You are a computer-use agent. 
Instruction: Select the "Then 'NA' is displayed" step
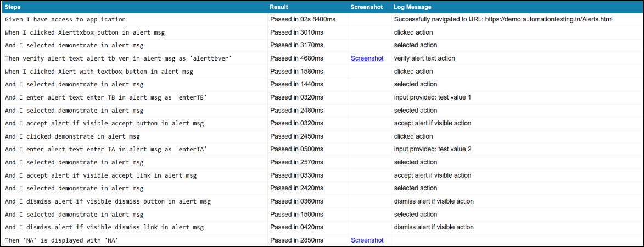[61, 240]
